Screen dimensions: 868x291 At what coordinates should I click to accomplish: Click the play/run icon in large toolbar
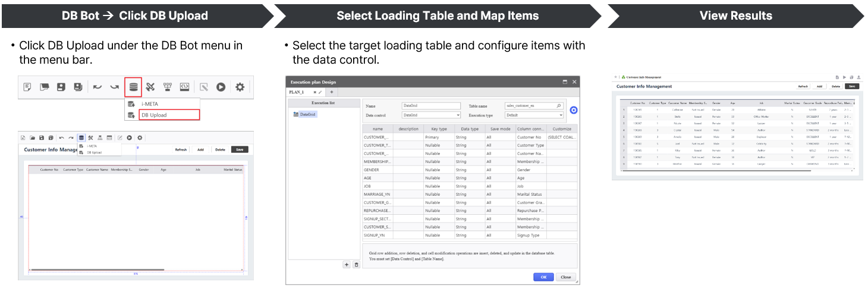pos(221,87)
